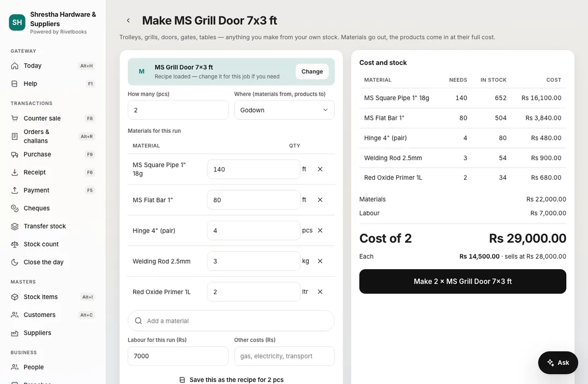Screen dimensions: 588x384
Task: Click Make 2 × MS Grill Door button
Action: click(x=462, y=281)
